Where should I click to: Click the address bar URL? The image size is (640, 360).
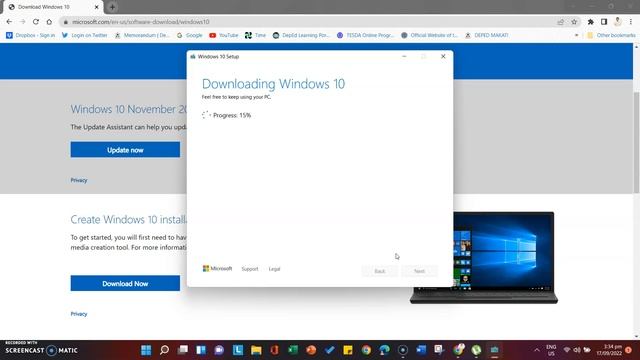(141, 22)
